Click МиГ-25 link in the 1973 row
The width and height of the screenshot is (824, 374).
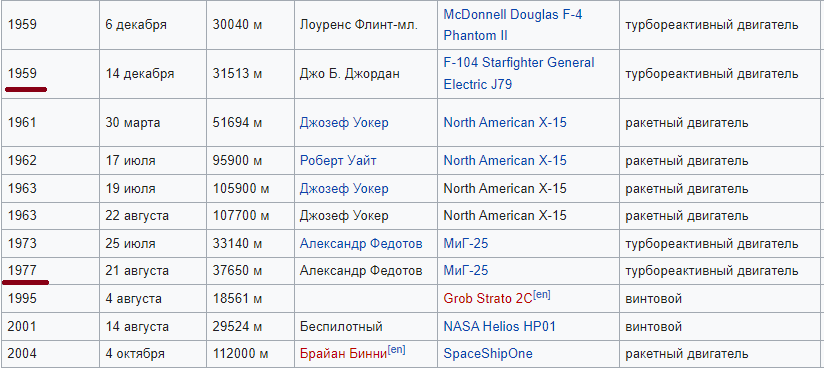(466, 244)
